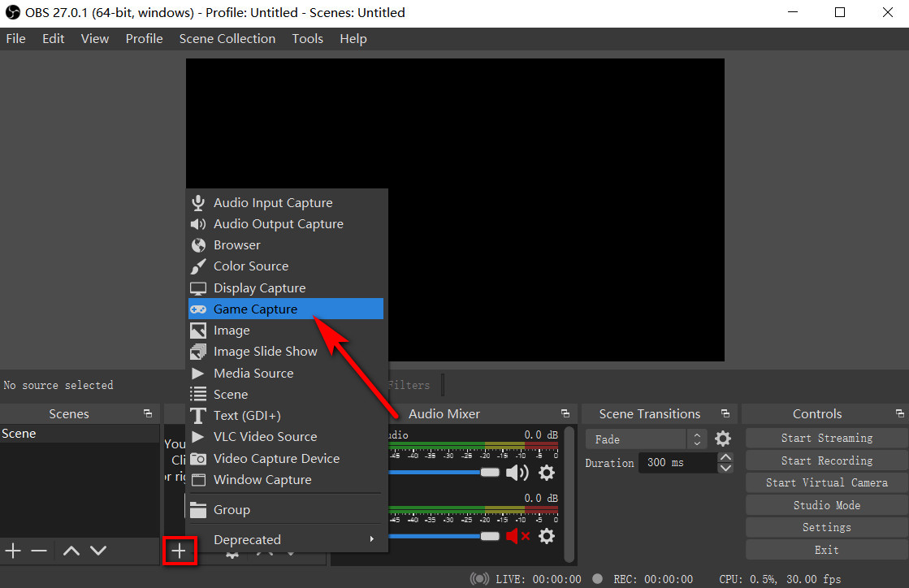Add a Text (GDI+) source
The height and width of the screenshot is (588, 909).
[x=286, y=415]
